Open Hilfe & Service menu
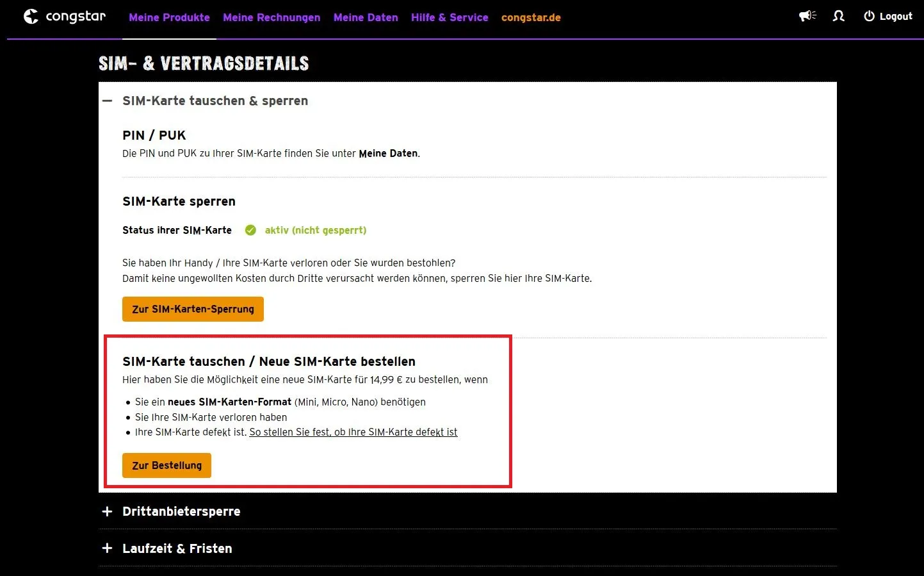The image size is (924, 576). 450,17
